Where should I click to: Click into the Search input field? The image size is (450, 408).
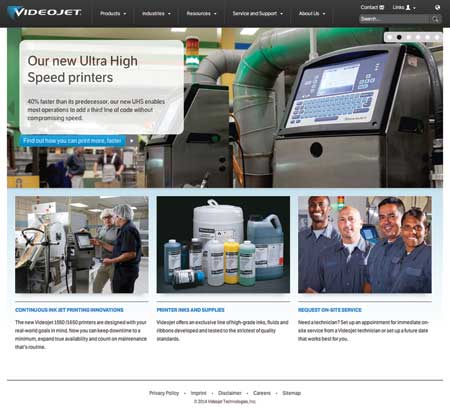coord(395,19)
